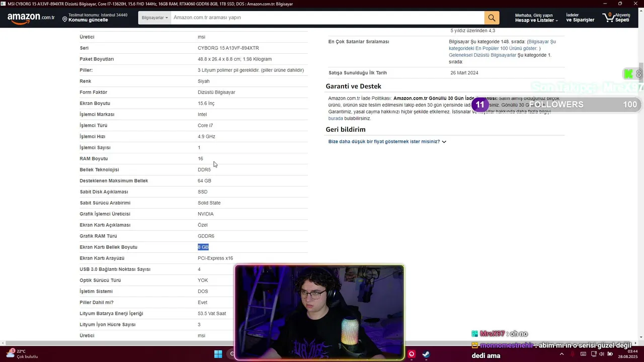Focus the Amazon.com.tr search field
This screenshot has width=644, height=362.
(x=328, y=18)
